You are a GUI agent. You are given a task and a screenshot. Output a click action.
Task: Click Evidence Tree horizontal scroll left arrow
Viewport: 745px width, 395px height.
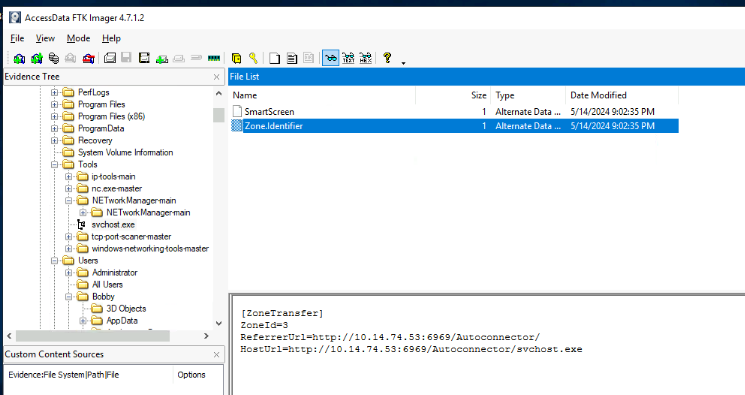10,336
